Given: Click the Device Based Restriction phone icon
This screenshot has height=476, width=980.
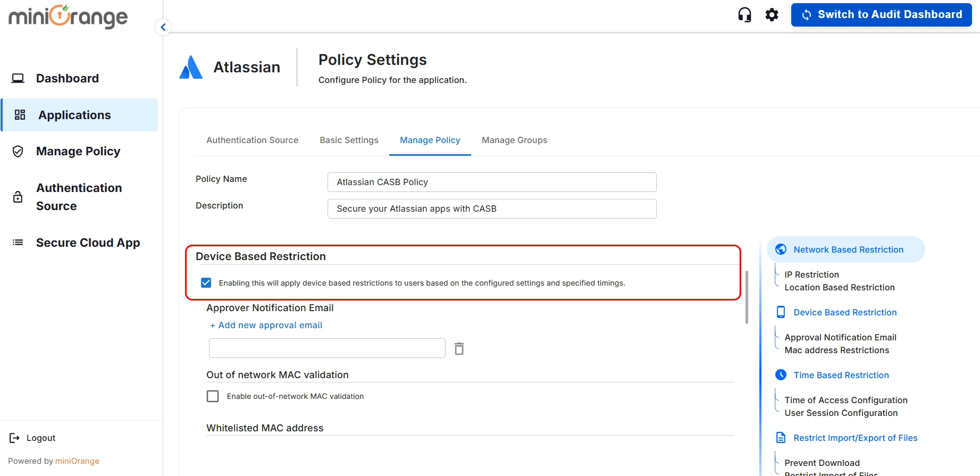Looking at the screenshot, I should (781, 312).
